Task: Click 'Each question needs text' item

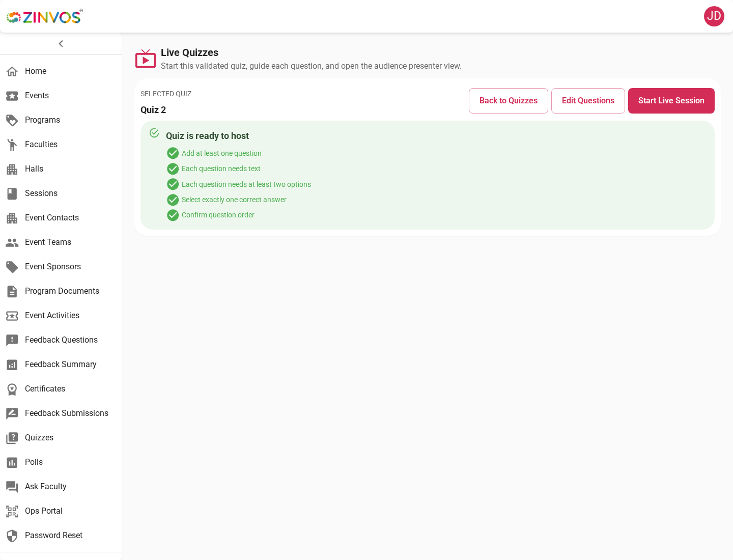Action: [221, 169]
